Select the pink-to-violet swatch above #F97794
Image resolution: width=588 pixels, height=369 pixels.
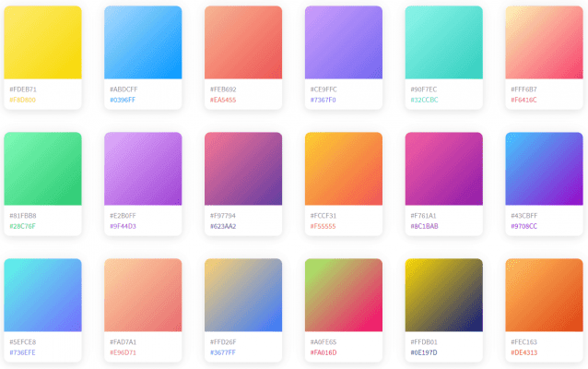243,169
